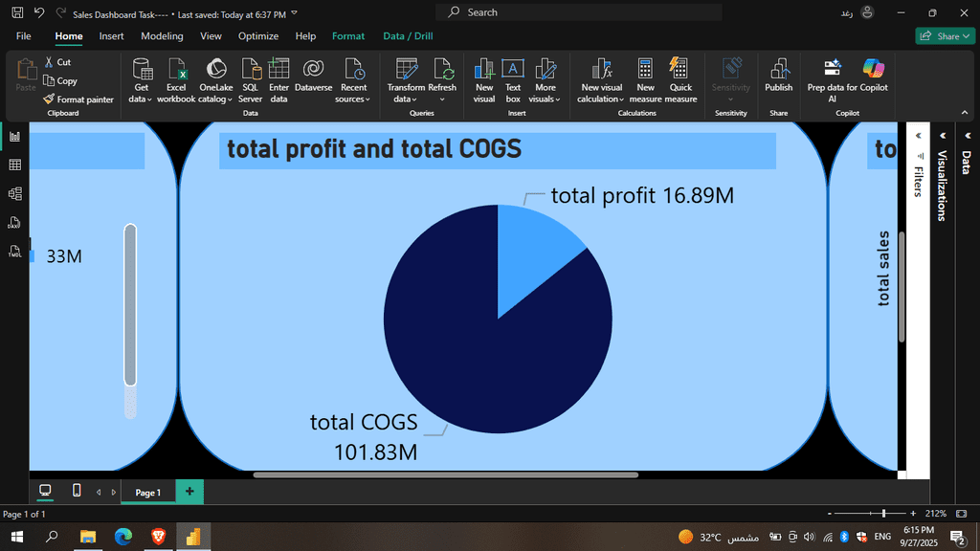The image size is (980, 551).
Task: Create a New visual calculation
Action: click(x=601, y=80)
